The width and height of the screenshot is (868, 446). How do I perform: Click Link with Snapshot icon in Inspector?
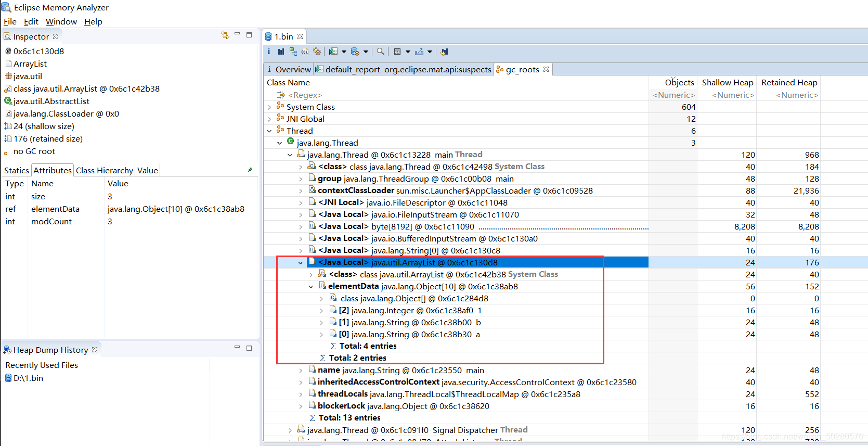[x=225, y=35]
